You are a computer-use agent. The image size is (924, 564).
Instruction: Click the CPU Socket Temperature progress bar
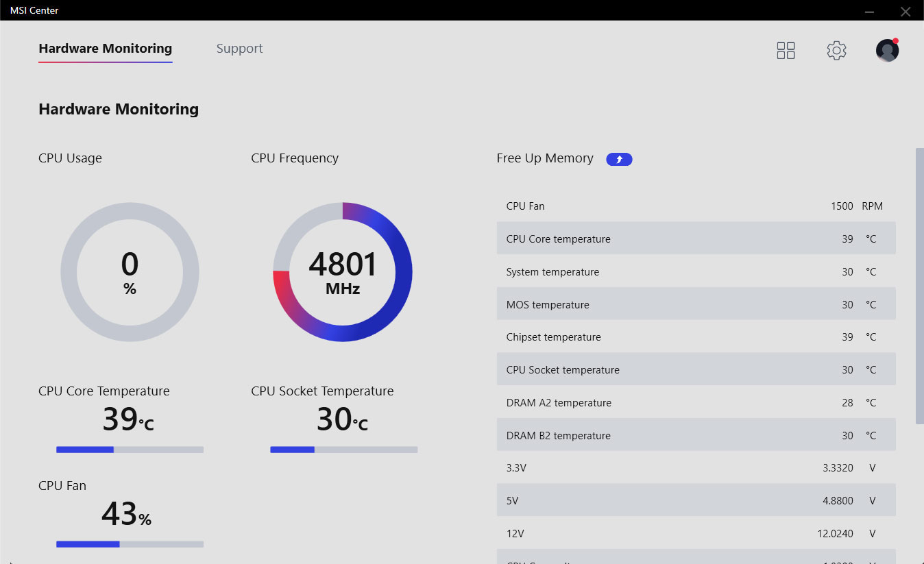pyautogui.click(x=343, y=450)
